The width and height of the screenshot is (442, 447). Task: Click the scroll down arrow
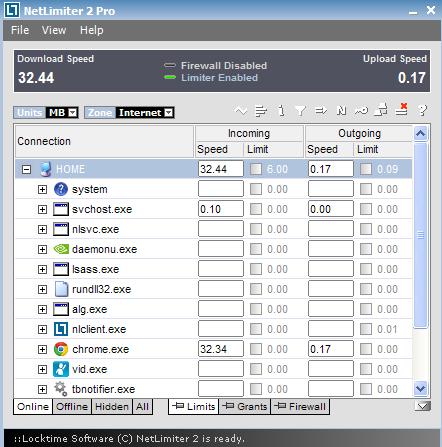(421, 388)
